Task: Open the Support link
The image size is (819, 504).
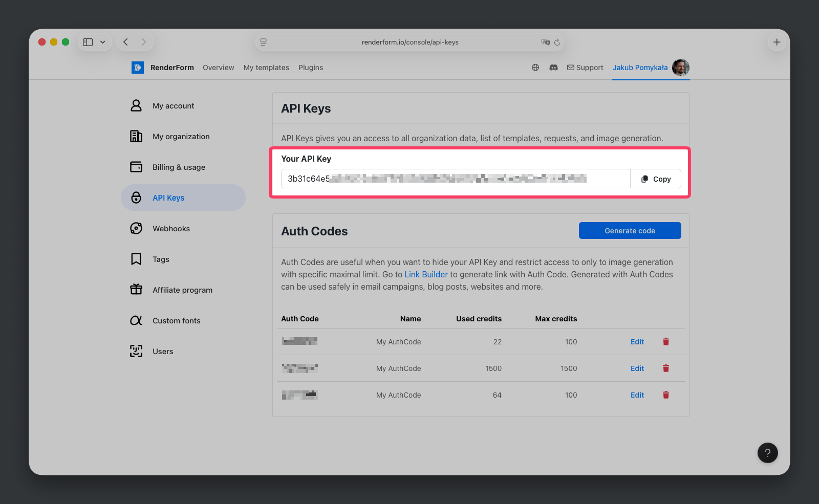Action: pyautogui.click(x=585, y=68)
